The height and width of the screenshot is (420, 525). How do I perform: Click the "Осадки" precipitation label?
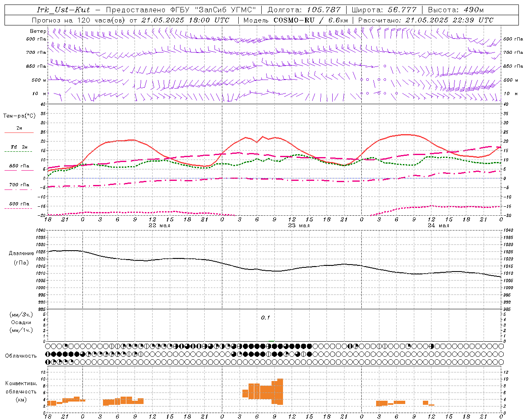click(x=21, y=322)
